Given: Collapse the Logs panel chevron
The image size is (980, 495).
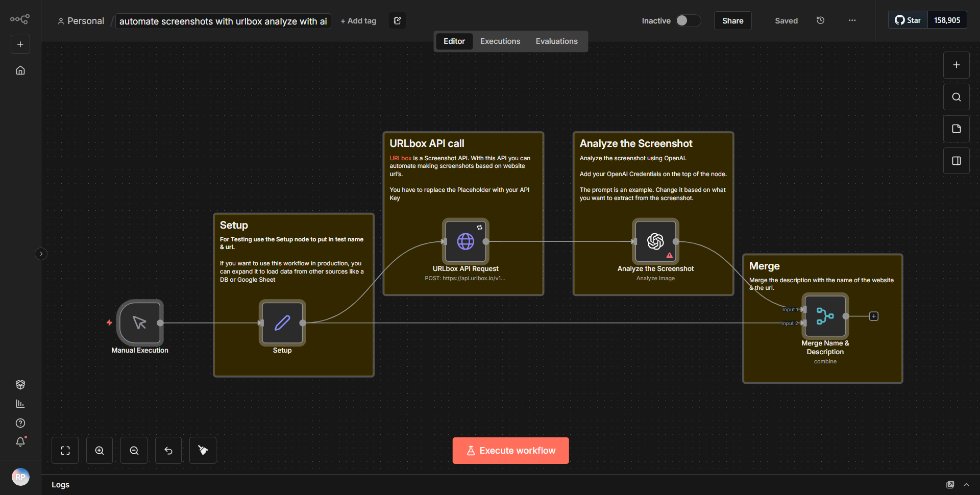Looking at the screenshot, I should click(967, 485).
